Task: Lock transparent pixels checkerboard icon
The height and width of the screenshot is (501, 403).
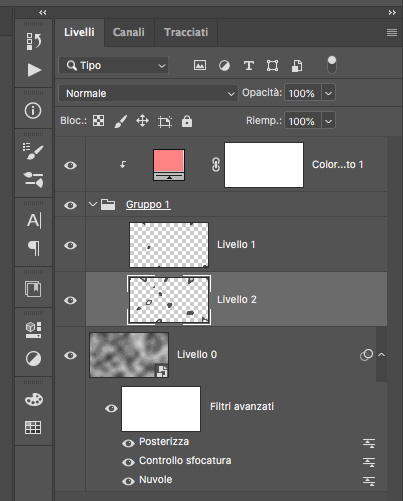Action: click(x=98, y=121)
